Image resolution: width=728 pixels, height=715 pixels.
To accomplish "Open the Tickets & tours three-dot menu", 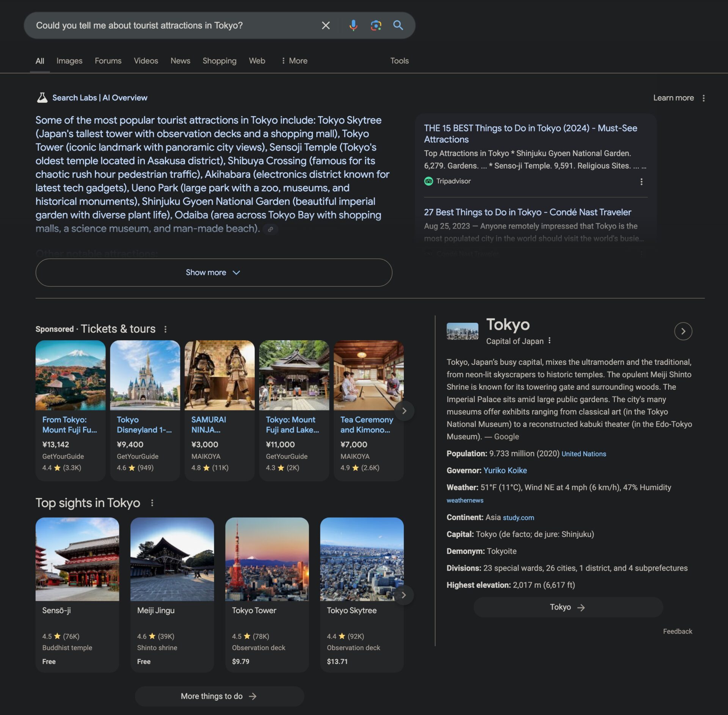I will pos(165,329).
